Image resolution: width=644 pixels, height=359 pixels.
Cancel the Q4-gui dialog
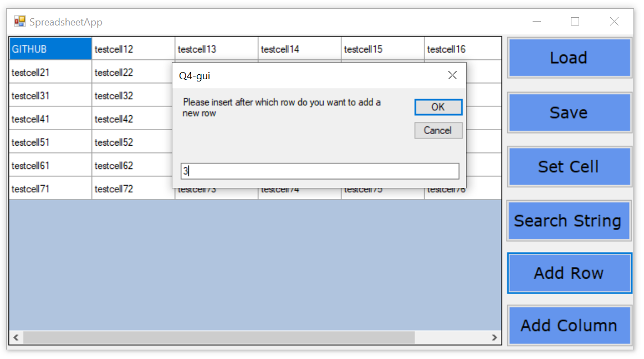pos(438,131)
